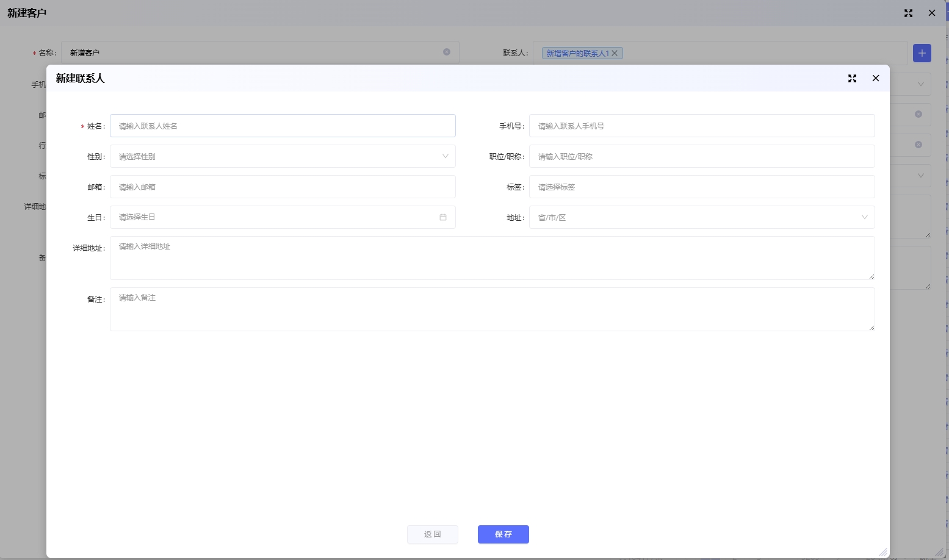
Task: Click the 保存 button
Action: 503,534
